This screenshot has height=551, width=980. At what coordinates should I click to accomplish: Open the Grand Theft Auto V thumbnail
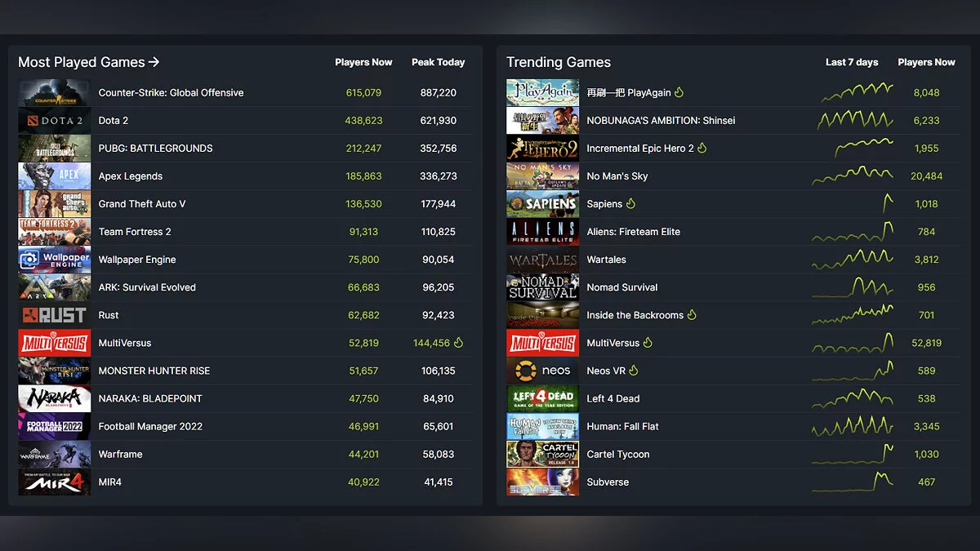click(55, 204)
